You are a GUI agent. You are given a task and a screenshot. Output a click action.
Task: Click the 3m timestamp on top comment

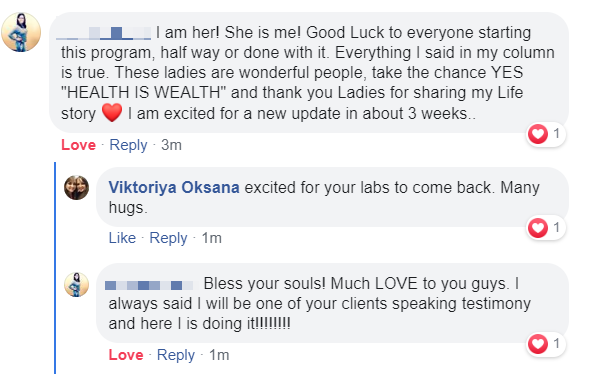pos(171,145)
